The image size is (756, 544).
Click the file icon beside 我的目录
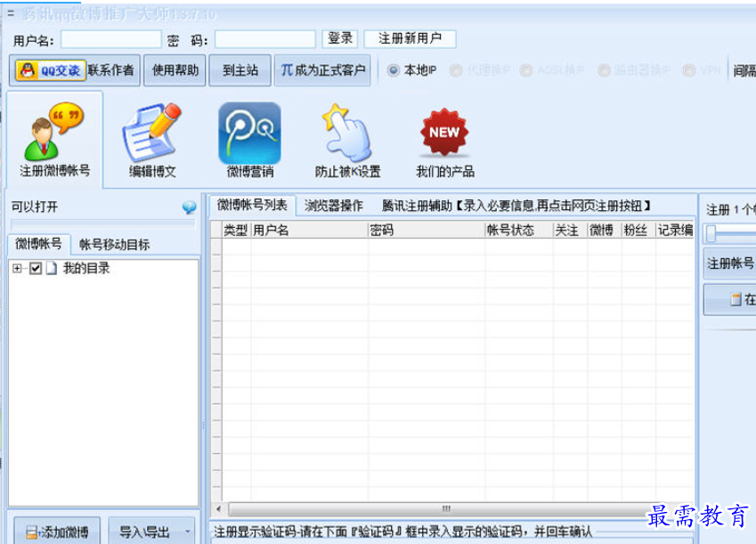pos(52,268)
